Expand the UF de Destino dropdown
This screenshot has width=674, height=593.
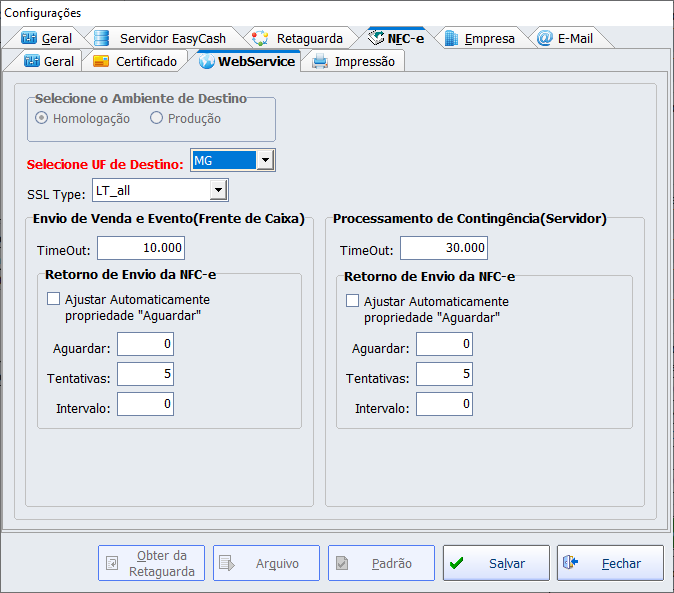264,160
